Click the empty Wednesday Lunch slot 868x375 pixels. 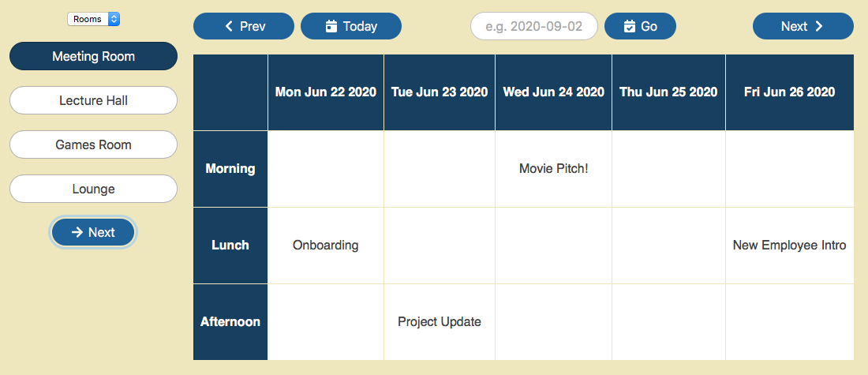(x=553, y=246)
